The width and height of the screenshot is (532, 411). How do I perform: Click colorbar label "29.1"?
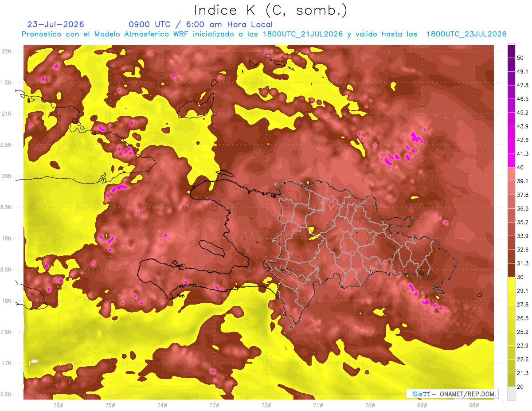tap(523, 290)
